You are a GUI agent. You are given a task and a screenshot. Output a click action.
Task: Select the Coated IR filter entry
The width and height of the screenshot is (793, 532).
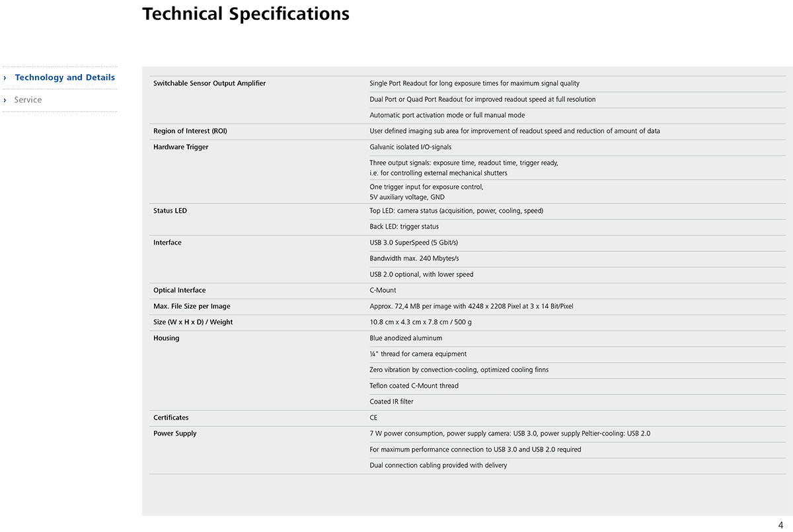(x=391, y=402)
